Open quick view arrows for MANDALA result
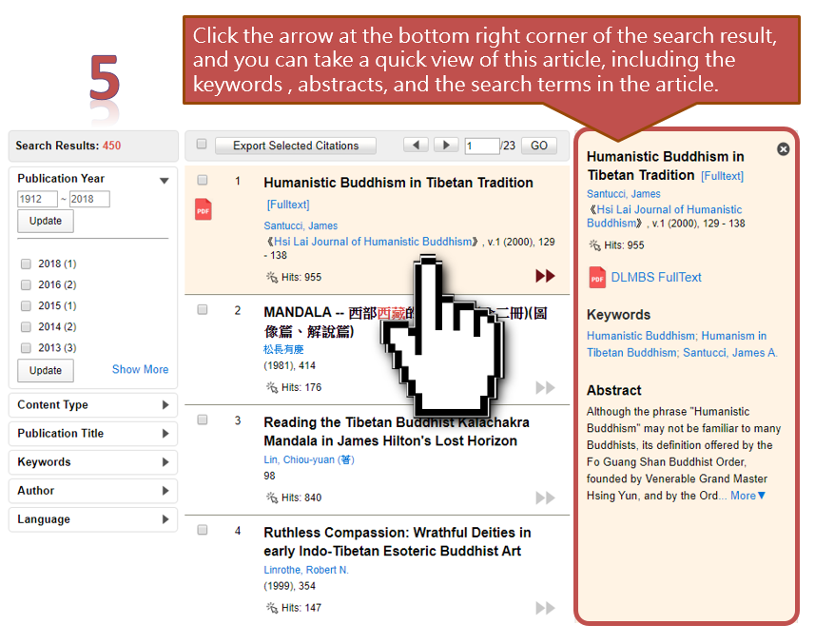 click(x=545, y=387)
